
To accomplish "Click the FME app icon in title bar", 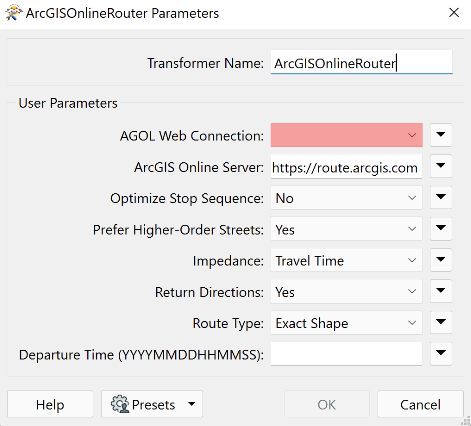I will coord(14,13).
